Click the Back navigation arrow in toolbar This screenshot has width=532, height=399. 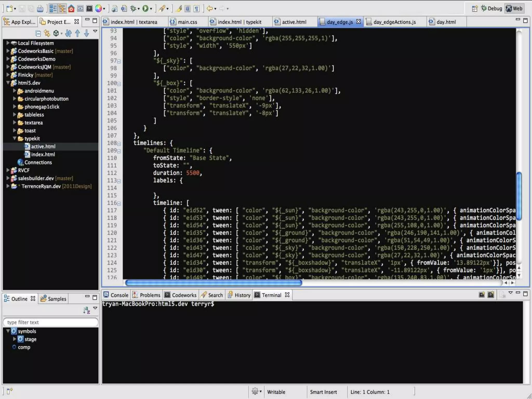pos(209,9)
